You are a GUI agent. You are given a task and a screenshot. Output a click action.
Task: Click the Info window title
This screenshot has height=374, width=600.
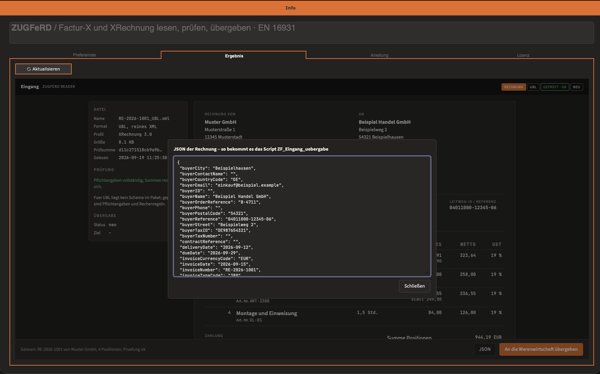click(x=290, y=8)
